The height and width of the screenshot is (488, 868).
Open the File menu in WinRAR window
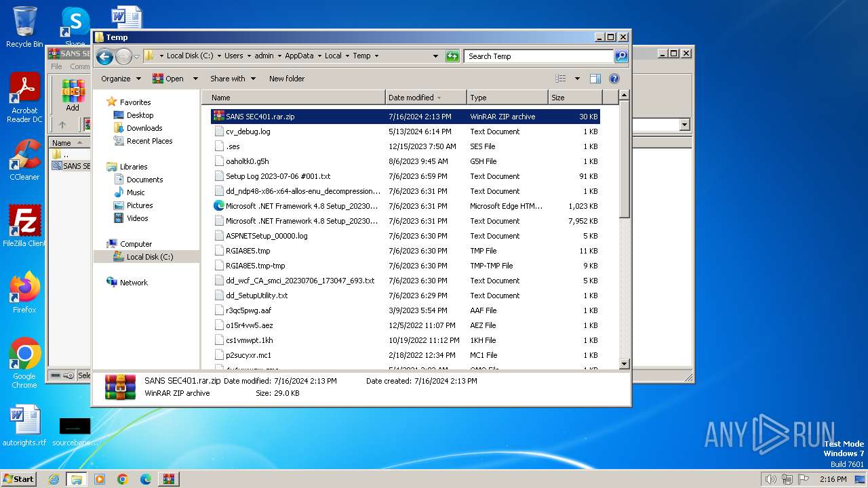click(x=56, y=66)
